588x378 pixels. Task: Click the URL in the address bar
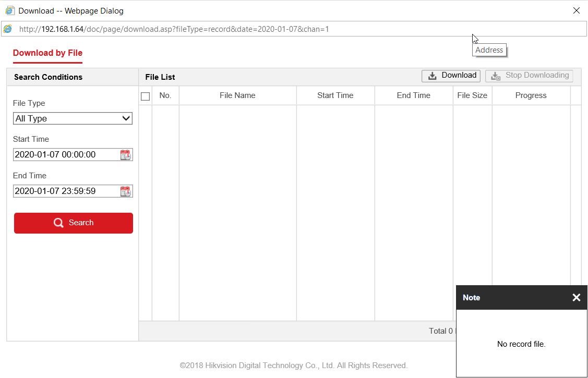(174, 29)
